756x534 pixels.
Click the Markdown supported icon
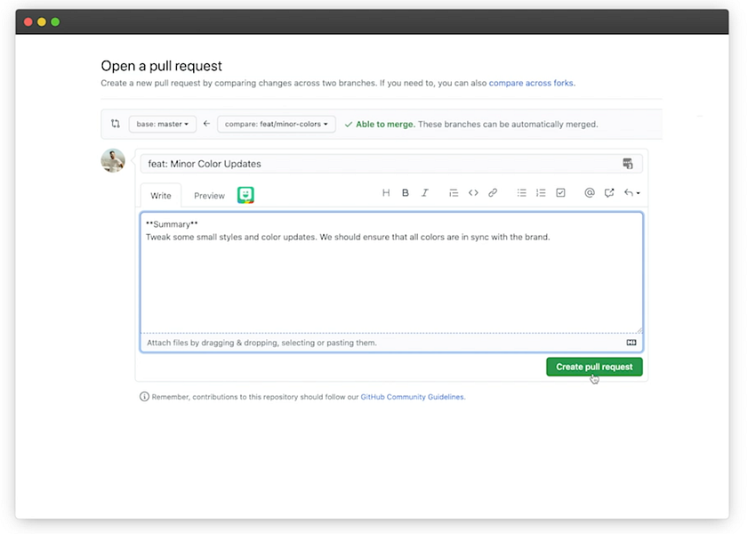click(631, 343)
